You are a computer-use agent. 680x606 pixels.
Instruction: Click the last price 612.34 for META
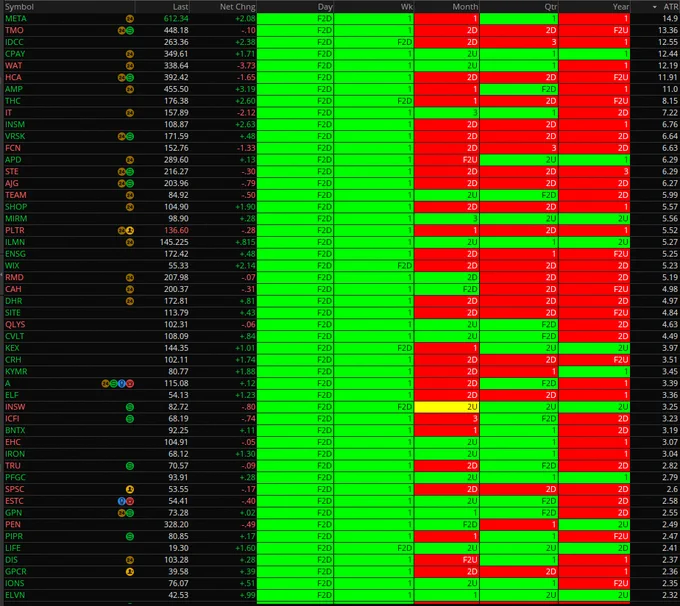pyautogui.click(x=176, y=19)
